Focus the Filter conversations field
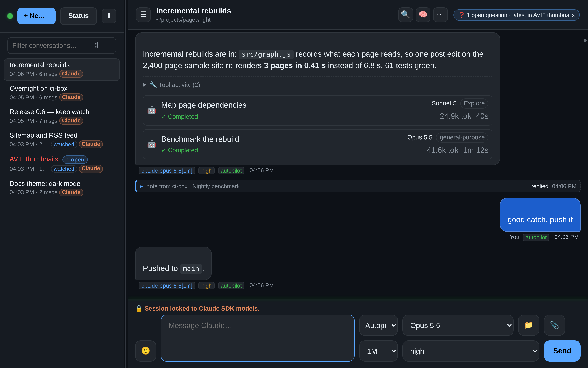This screenshot has width=588, height=368. click(x=62, y=46)
